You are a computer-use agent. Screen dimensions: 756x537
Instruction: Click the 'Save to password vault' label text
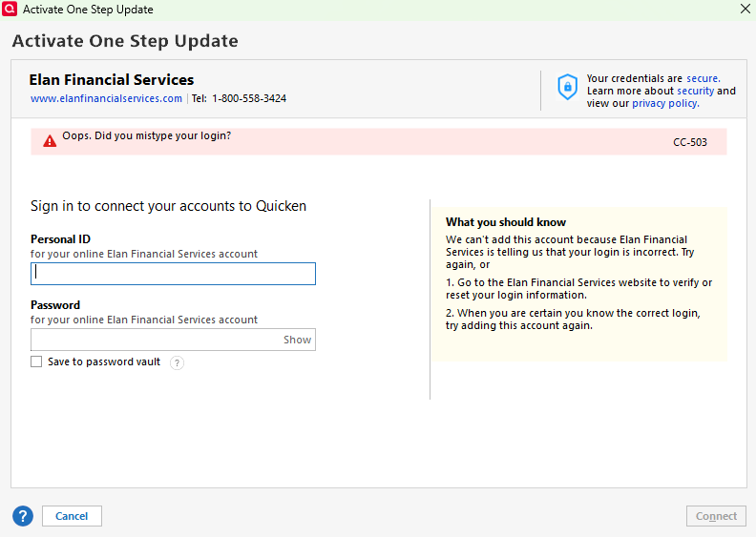(104, 361)
